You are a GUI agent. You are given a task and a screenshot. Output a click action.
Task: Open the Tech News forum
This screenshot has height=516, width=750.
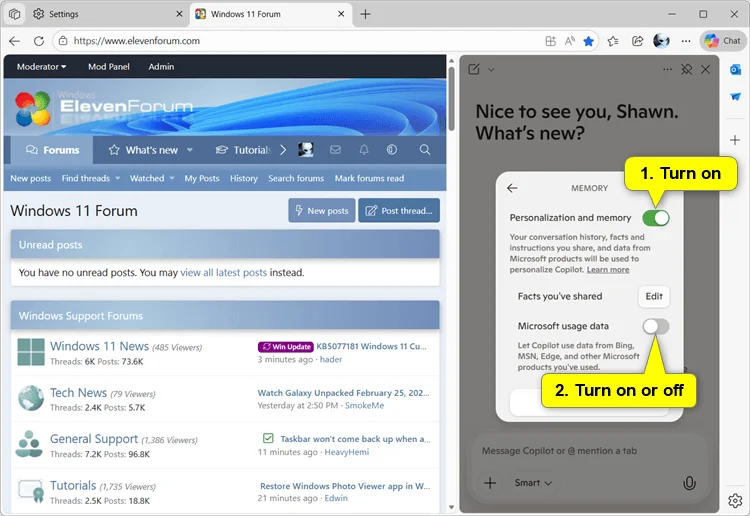pos(78,393)
